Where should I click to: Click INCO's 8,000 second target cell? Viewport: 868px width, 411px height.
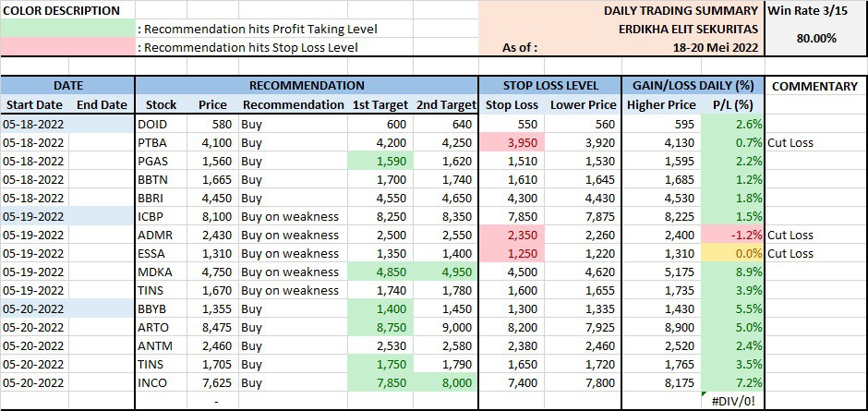coord(448,382)
